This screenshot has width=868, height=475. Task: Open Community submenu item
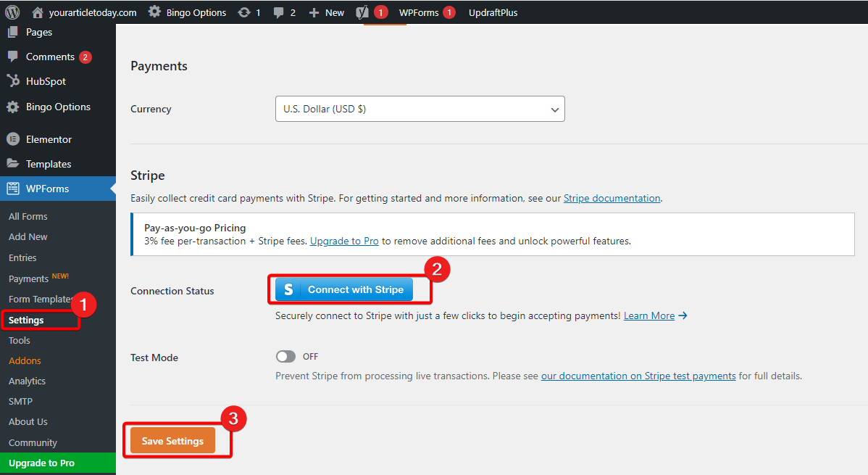click(33, 442)
